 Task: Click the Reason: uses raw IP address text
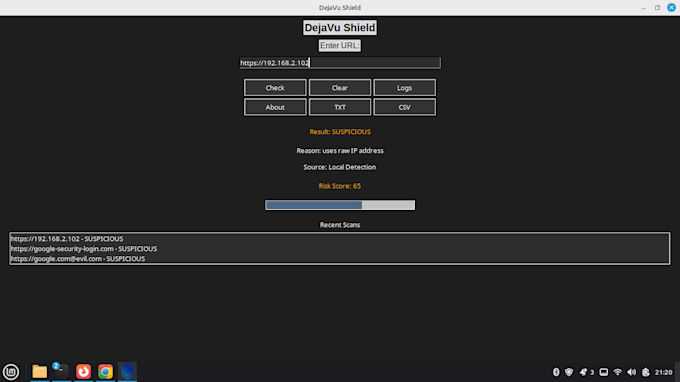click(340, 151)
